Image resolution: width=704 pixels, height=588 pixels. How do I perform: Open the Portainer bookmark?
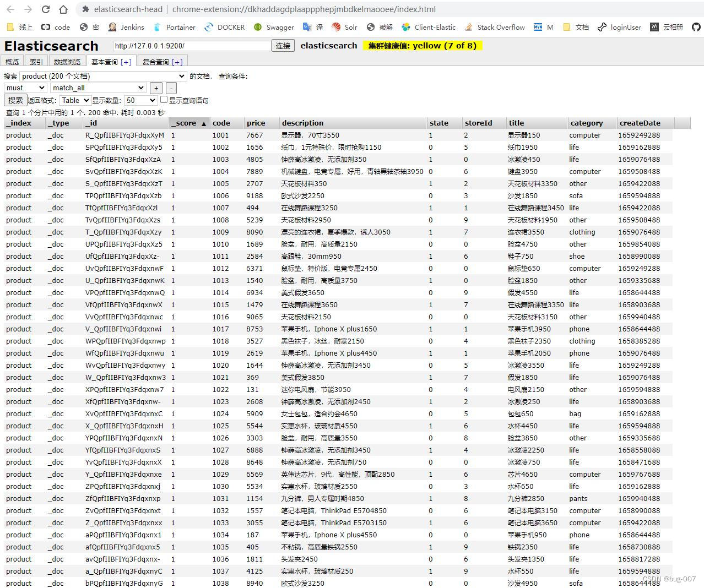pos(174,27)
